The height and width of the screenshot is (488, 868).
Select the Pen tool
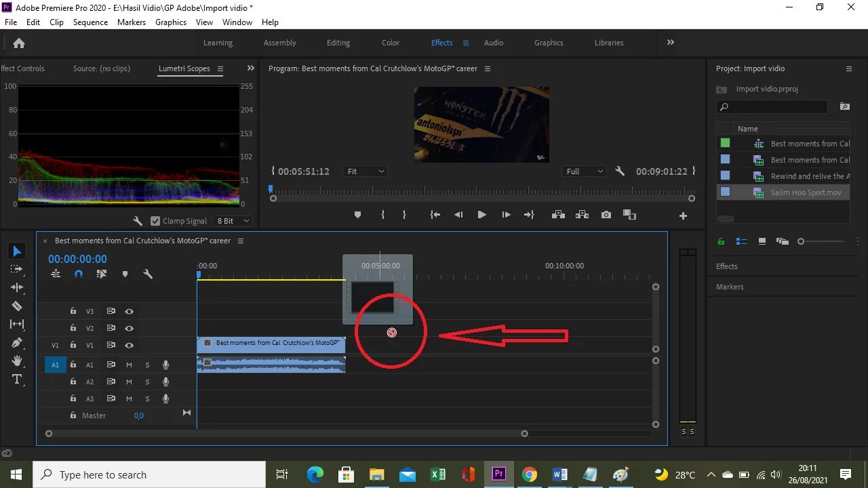pos(17,342)
